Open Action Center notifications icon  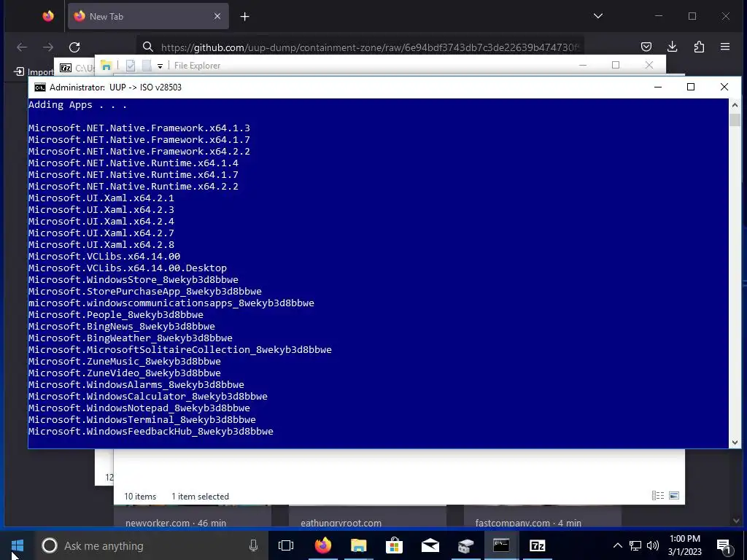pos(724,546)
